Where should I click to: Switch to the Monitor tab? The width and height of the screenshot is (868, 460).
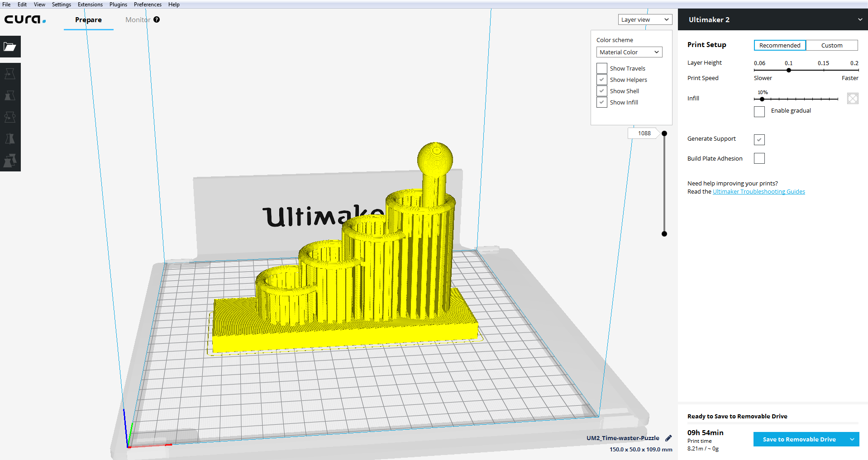pyautogui.click(x=138, y=20)
